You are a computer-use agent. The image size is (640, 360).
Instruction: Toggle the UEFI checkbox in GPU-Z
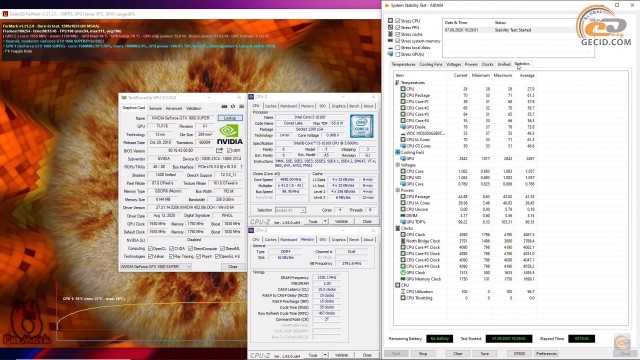point(229,150)
